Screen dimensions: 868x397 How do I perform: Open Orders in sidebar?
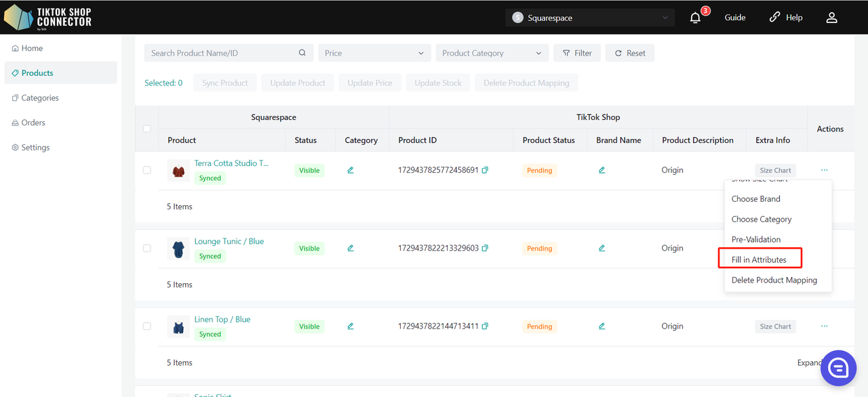[60, 123]
